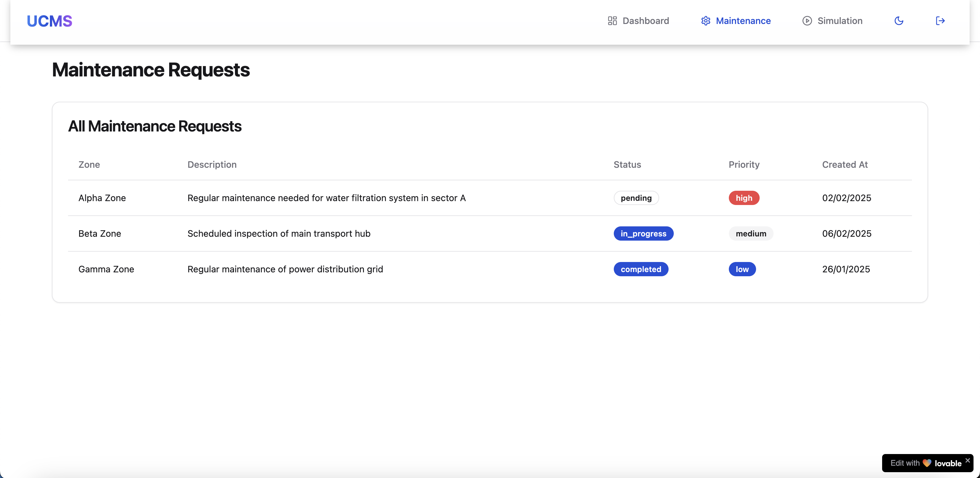Click the Alpha Zone row
This screenshot has width=980, height=478.
[x=102, y=198]
